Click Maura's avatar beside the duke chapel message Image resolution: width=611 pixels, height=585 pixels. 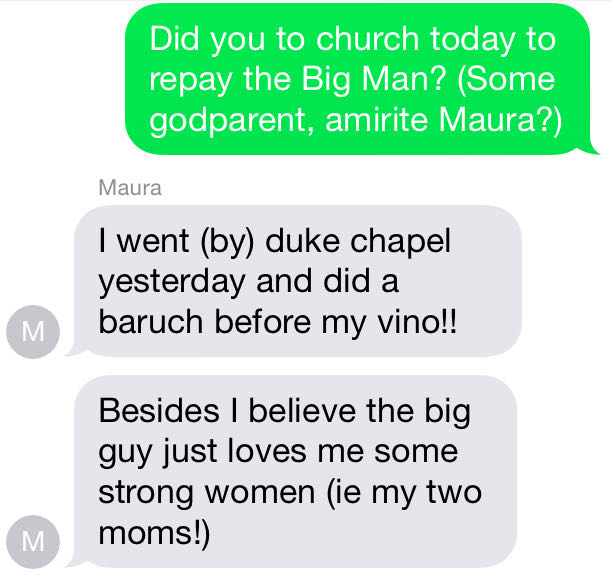[34, 332]
